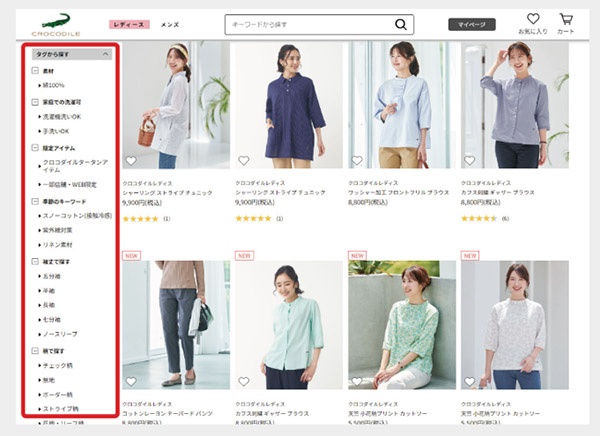Favorite the green floral カットソー
Screen dimensions: 600x436
[357, 381]
